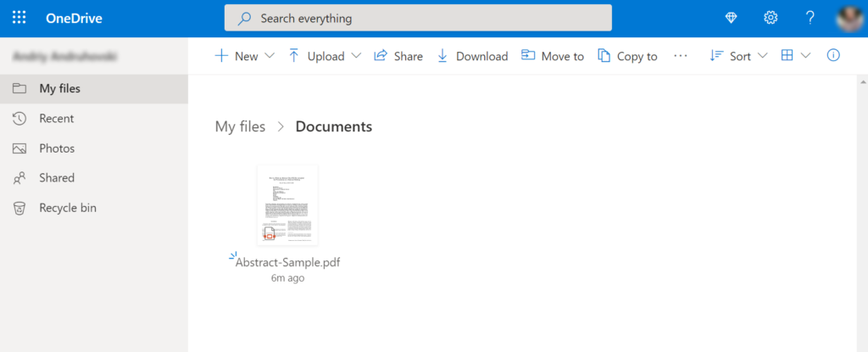The height and width of the screenshot is (352, 868).
Task: Open the Sort dropdown
Action: [x=739, y=56]
